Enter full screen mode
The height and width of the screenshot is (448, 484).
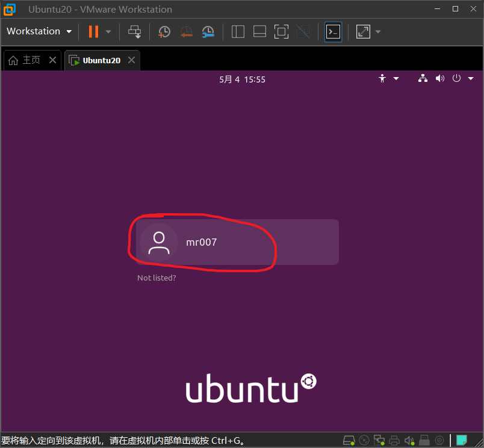coord(282,31)
